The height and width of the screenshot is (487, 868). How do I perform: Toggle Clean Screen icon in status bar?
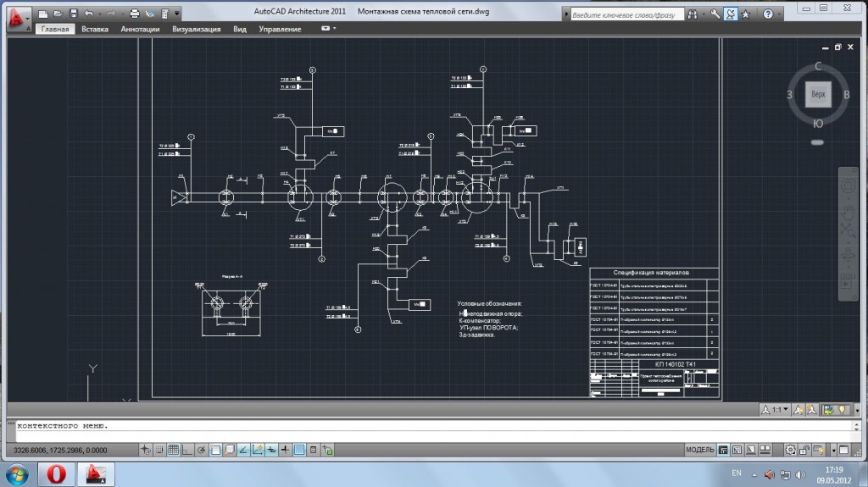pos(843,450)
